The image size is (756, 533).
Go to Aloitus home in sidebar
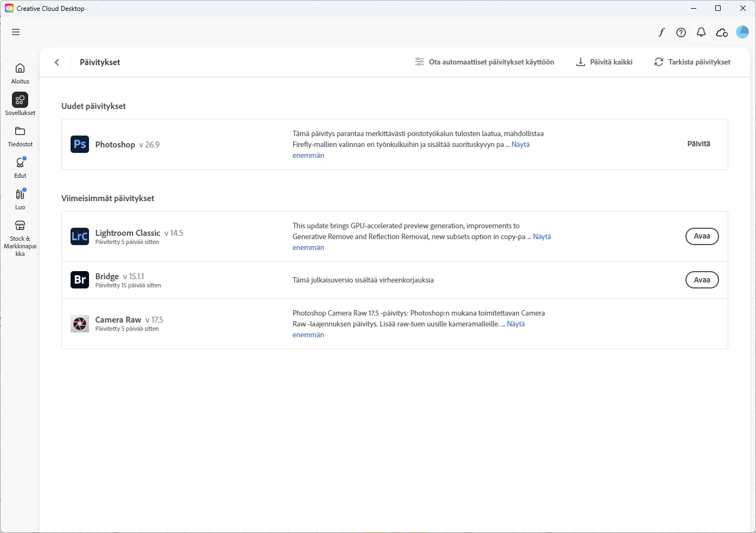click(x=20, y=73)
